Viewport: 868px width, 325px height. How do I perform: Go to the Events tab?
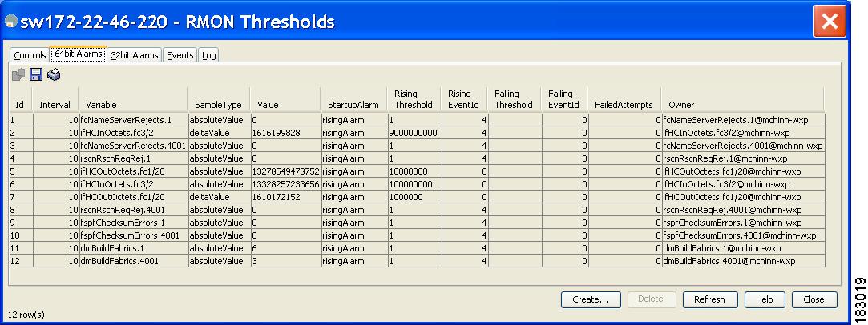(x=180, y=55)
